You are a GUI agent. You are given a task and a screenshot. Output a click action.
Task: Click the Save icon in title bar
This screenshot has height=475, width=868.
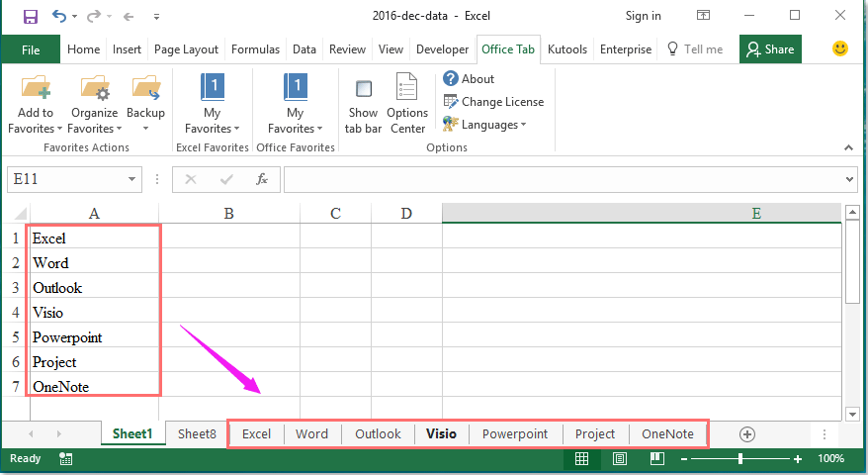tap(30, 17)
